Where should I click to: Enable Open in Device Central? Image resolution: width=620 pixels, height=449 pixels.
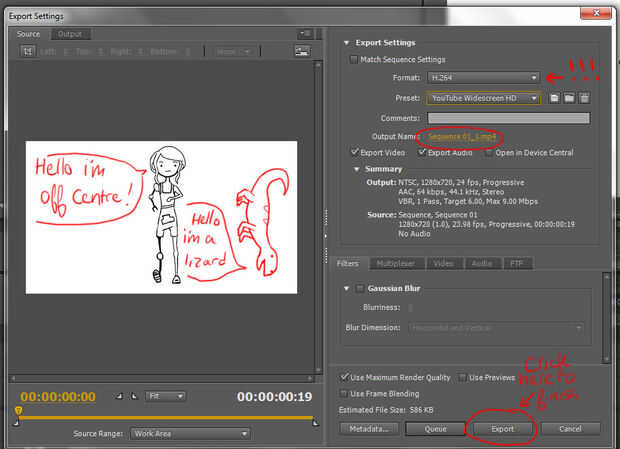pyautogui.click(x=489, y=153)
